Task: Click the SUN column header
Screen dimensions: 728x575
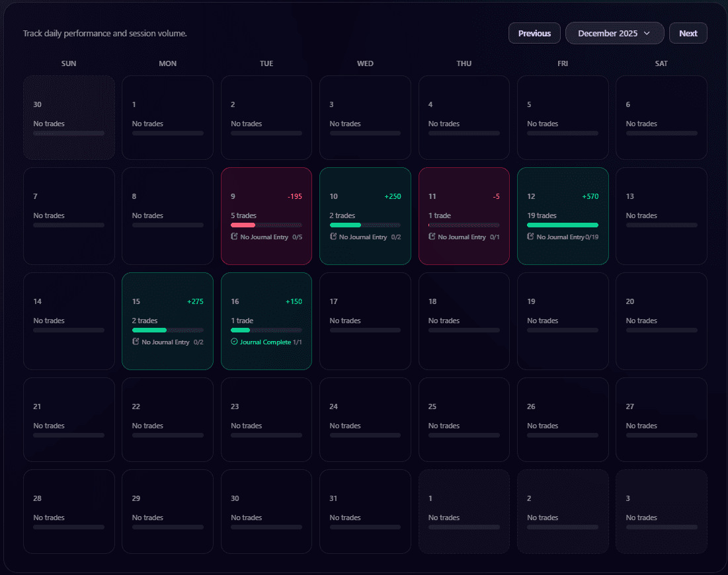Action: tap(69, 63)
